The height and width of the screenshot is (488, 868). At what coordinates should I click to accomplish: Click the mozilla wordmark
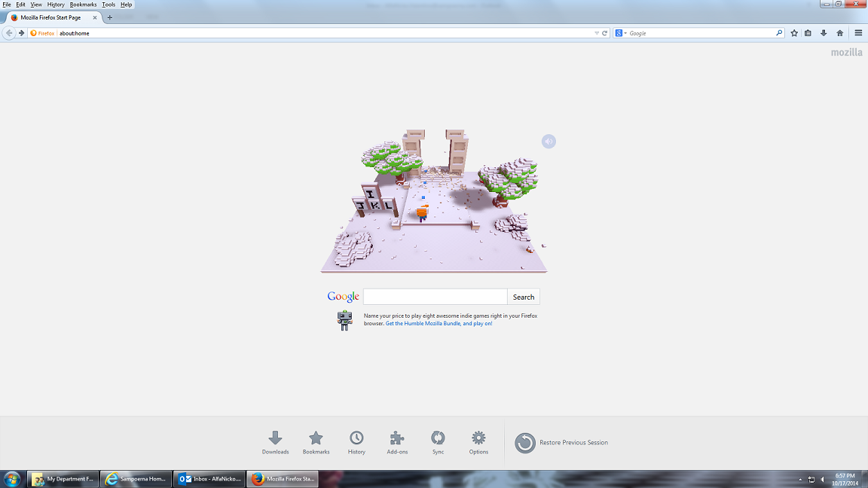[846, 53]
